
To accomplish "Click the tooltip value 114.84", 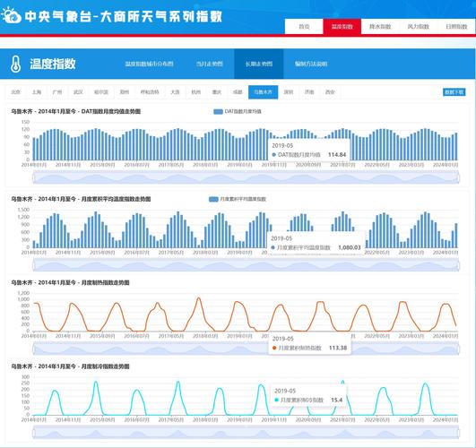I will [x=337, y=155].
